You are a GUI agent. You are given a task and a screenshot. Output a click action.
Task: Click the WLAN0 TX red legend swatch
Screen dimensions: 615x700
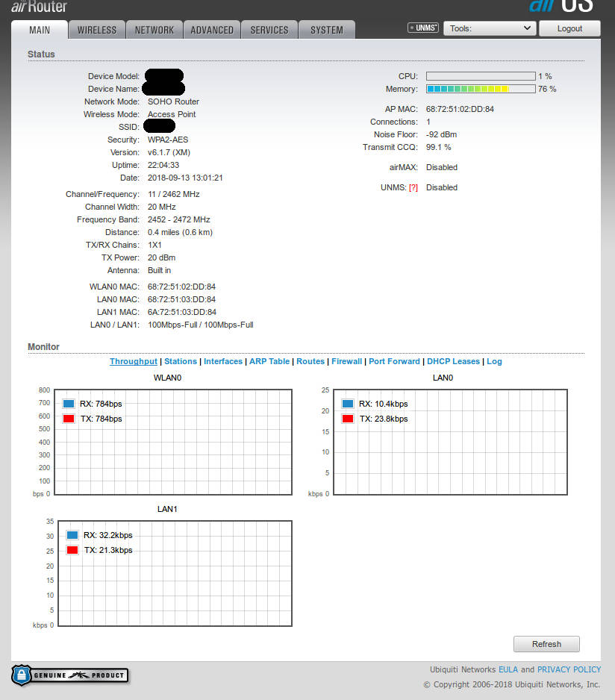pos(69,419)
